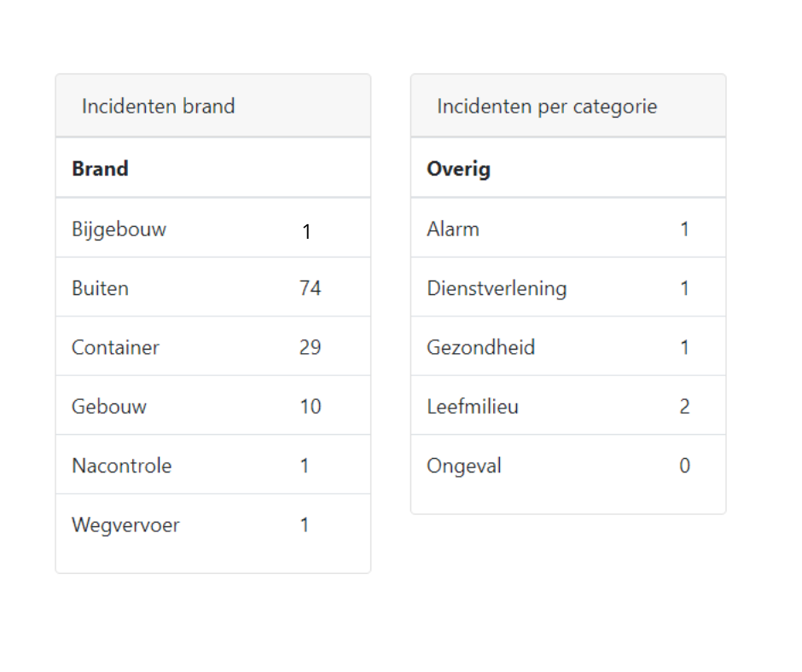Select the Buiten row
The height and width of the screenshot is (672, 802).
tap(212, 287)
